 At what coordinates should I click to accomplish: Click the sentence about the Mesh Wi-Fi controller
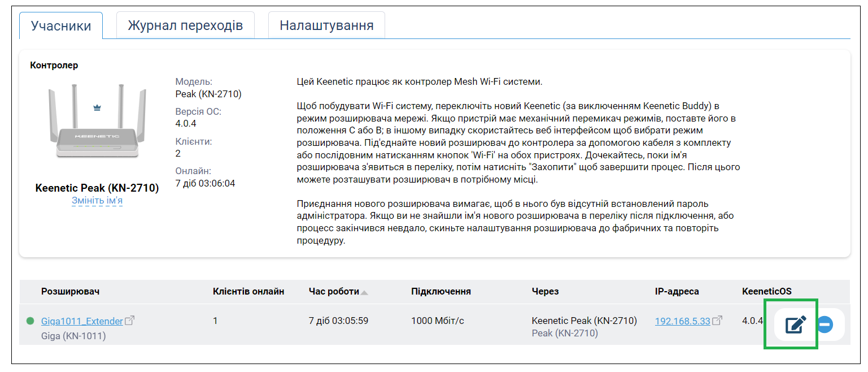pos(419,82)
